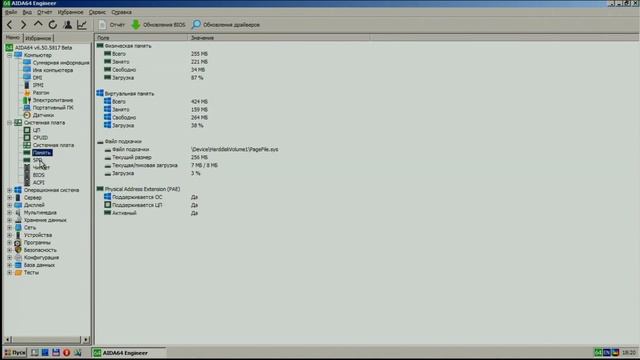Open the Вид menu
The image size is (640, 360).
coord(27,12)
